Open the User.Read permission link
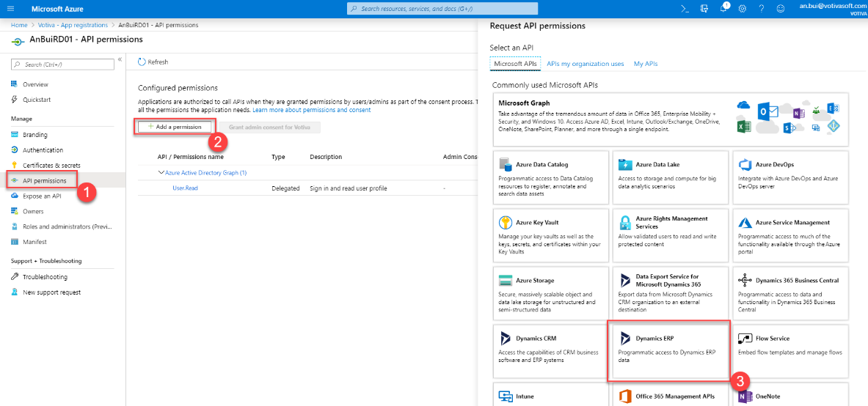Screen dimensions: 868x406 [x=186, y=188]
